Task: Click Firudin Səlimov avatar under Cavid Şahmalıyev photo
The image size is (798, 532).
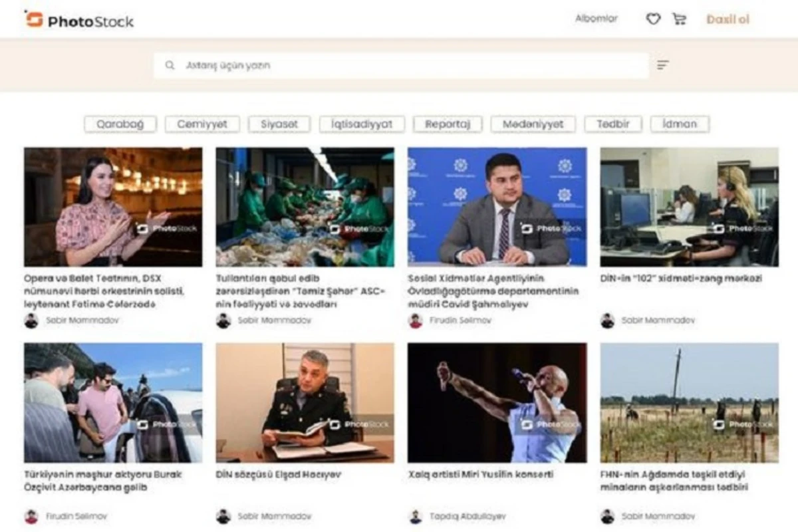Action: point(416,321)
